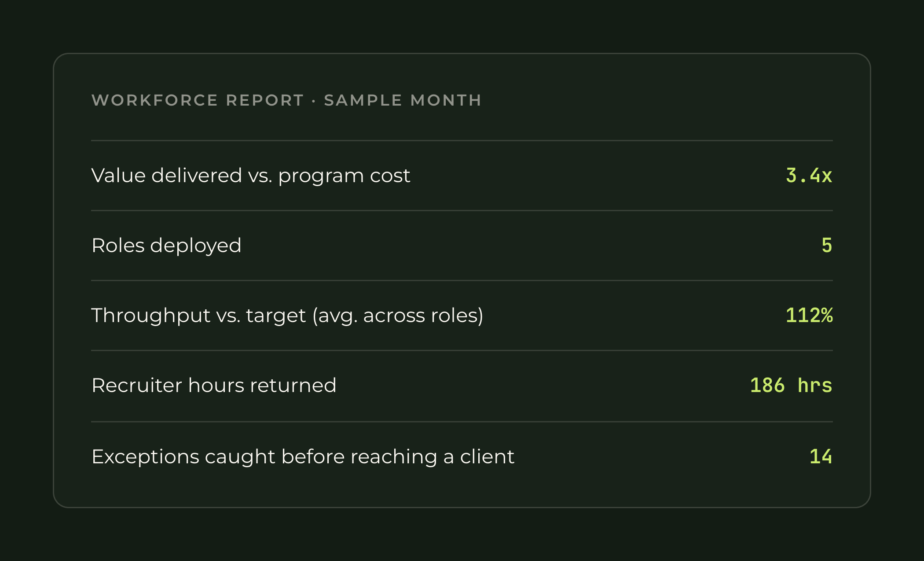Select the Value delivered vs. program cost label
Image resolution: width=924 pixels, height=561 pixels.
(251, 176)
